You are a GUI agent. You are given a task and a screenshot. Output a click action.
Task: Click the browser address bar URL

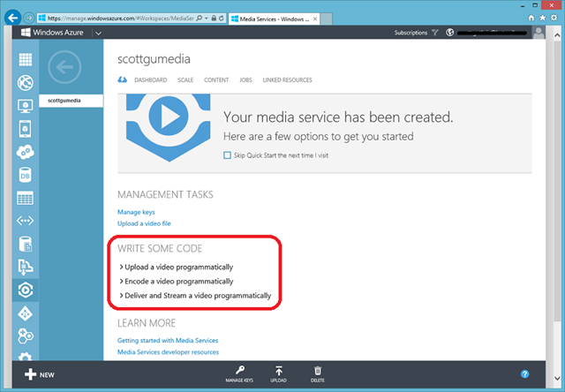[x=121, y=18]
